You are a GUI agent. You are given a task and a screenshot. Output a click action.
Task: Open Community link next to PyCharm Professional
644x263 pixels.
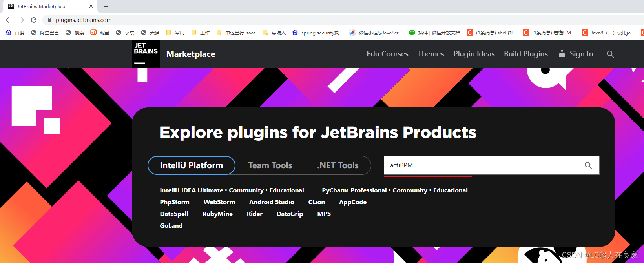point(410,190)
